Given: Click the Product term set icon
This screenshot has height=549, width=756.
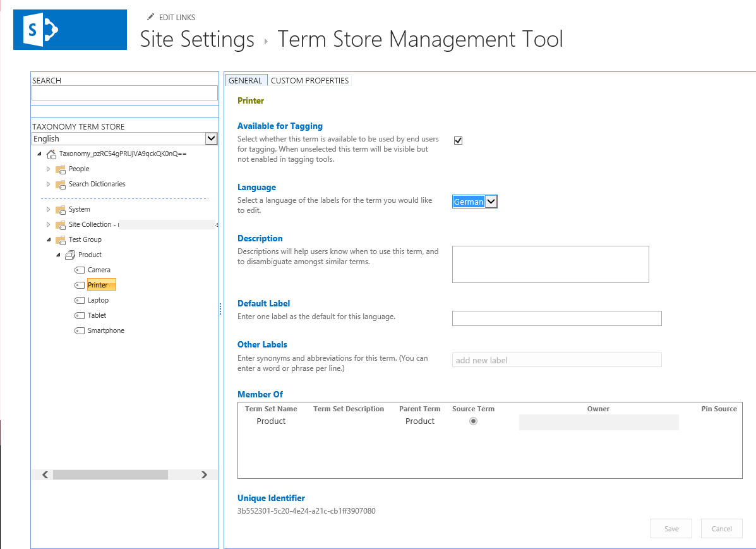Looking at the screenshot, I should click(x=70, y=255).
